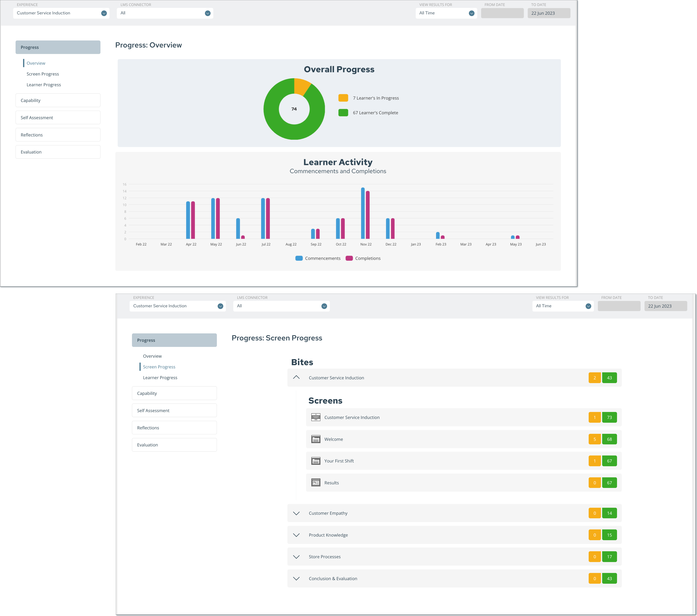Click the To Date field in Overview window
The image size is (697, 616).
click(549, 13)
